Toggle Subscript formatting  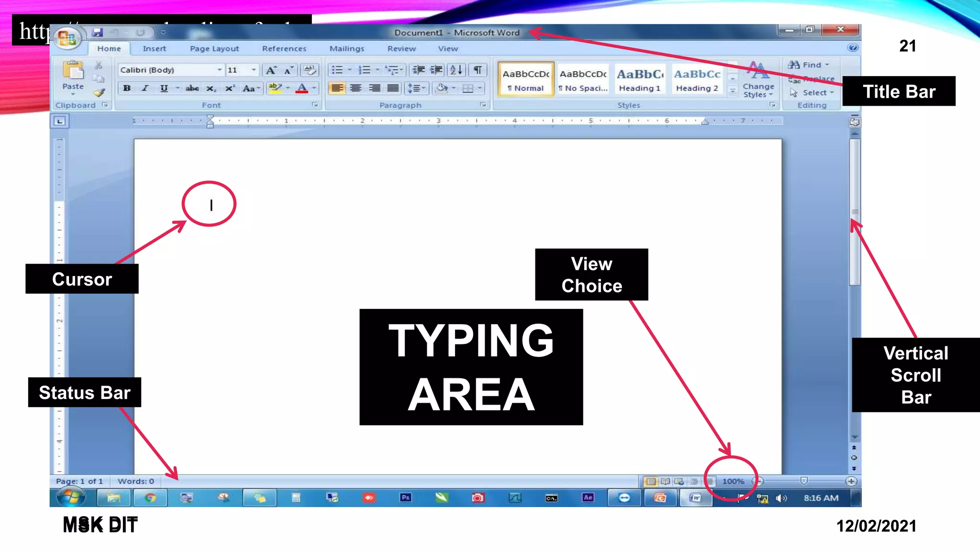[211, 88]
